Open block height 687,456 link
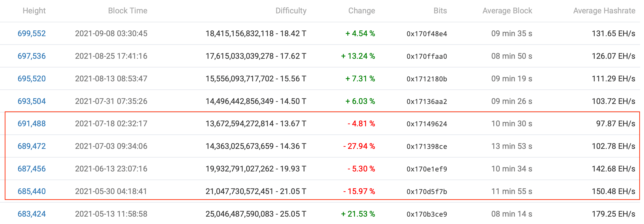This screenshot has height=224, width=644. point(31,169)
